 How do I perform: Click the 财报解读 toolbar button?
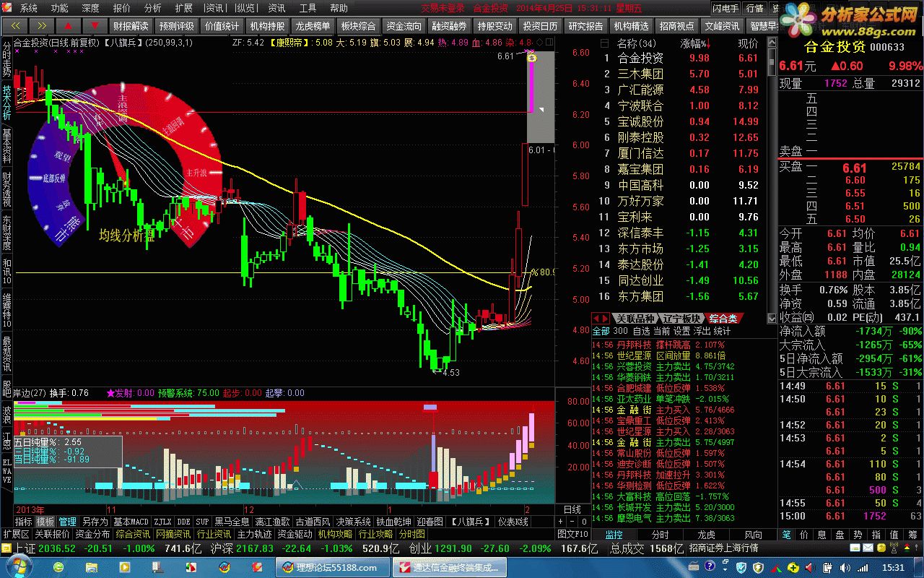pyautogui.click(x=130, y=25)
